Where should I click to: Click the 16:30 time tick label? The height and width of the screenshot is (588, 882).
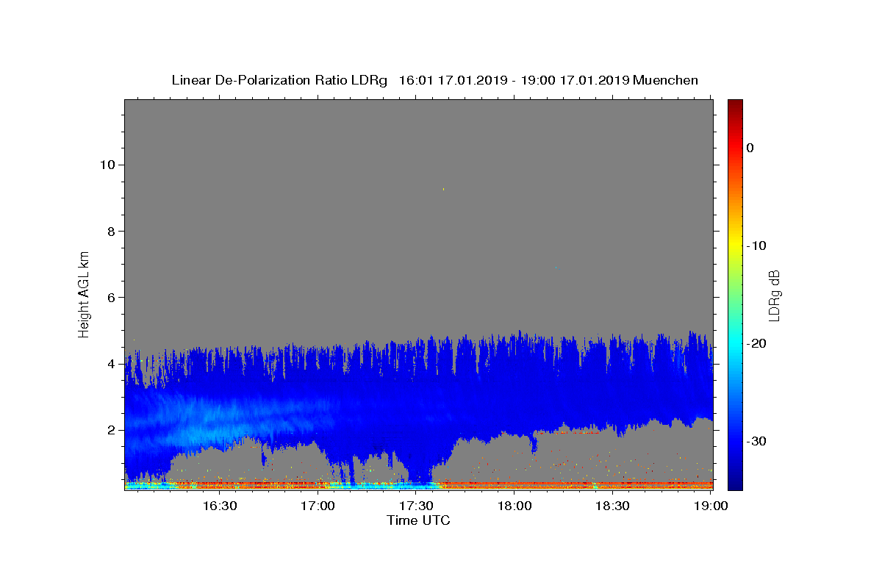(220, 506)
